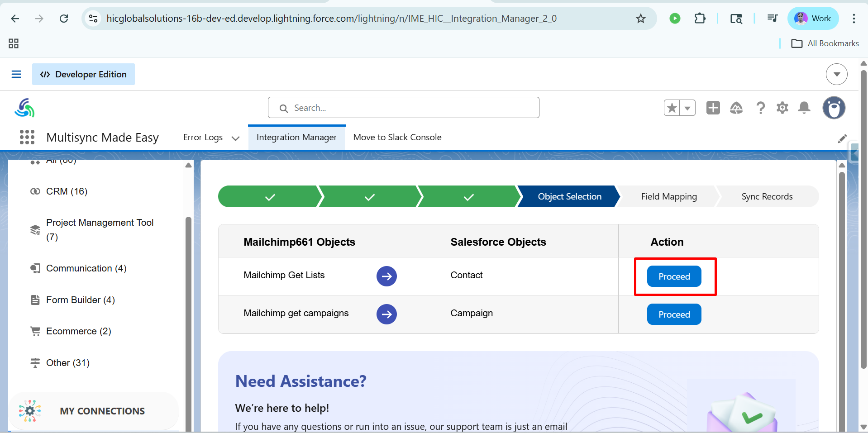This screenshot has width=868, height=433.
Task: Click the second completed green step
Action: point(370,196)
